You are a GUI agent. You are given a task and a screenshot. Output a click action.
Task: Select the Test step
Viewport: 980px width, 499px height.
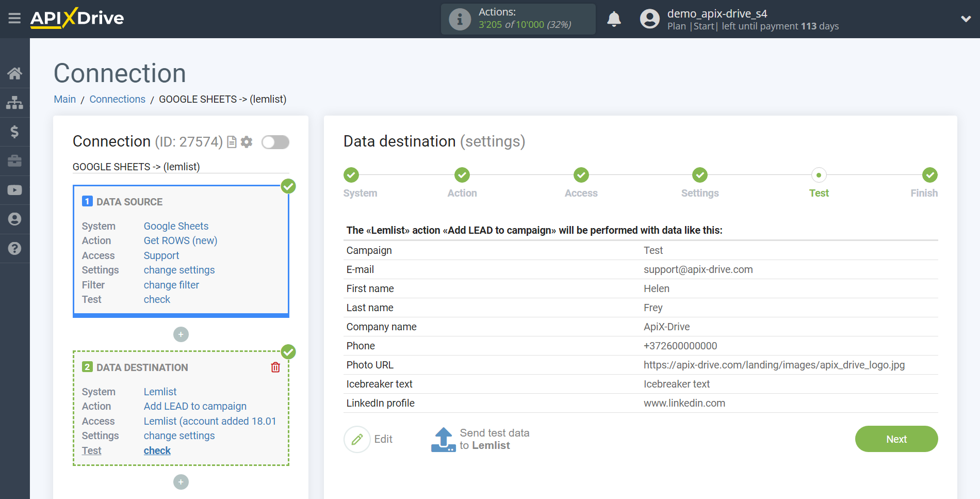click(819, 175)
